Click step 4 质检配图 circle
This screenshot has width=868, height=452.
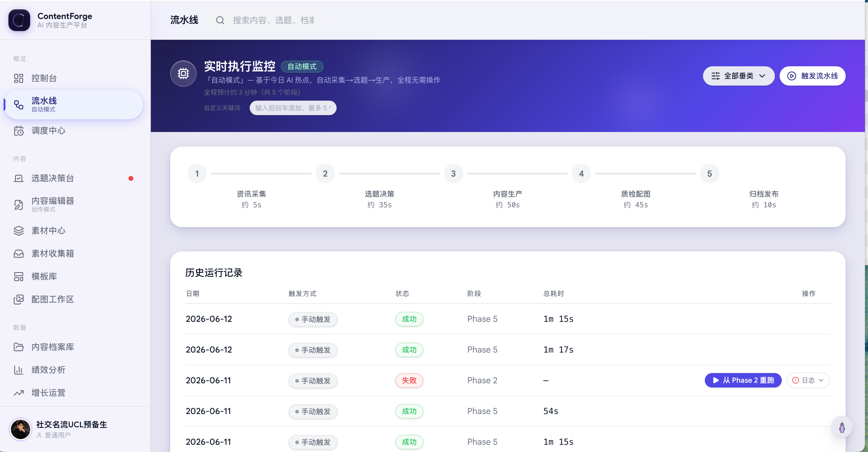click(x=581, y=174)
